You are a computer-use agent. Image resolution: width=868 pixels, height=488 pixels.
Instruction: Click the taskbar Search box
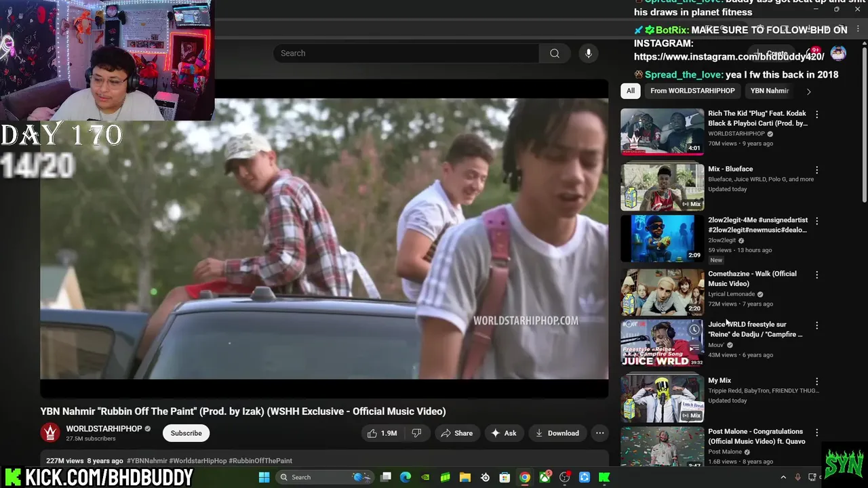pos(325,477)
